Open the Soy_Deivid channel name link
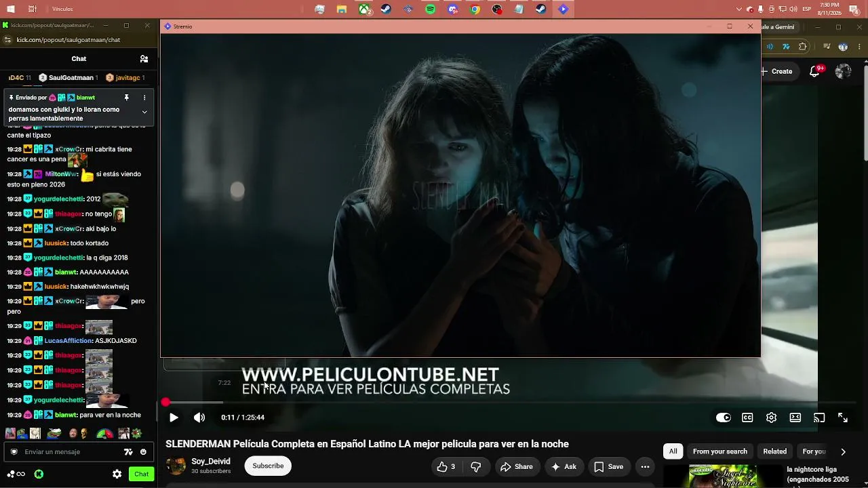868x488 pixels. tap(211, 462)
